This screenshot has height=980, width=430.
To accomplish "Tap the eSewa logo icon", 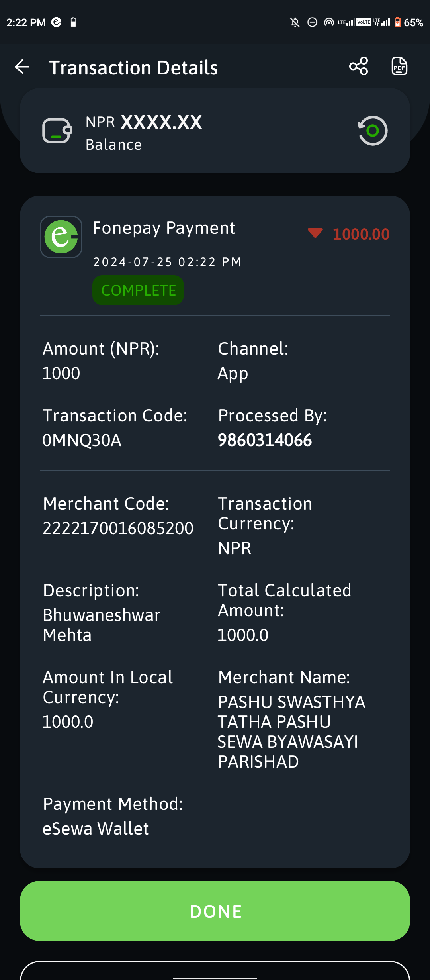I will coord(61,237).
